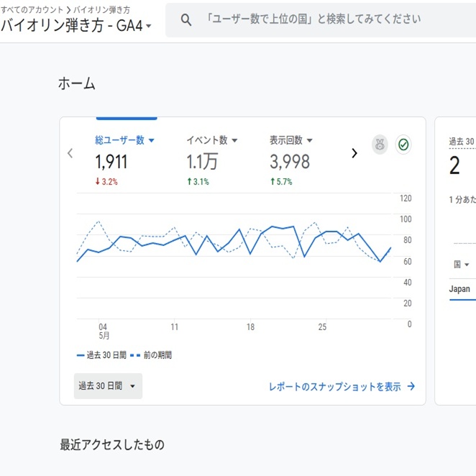Image resolution: width=476 pixels, height=476 pixels.
Task: Expand the 表示回数 metric dropdown arrow
Action: [x=310, y=141]
